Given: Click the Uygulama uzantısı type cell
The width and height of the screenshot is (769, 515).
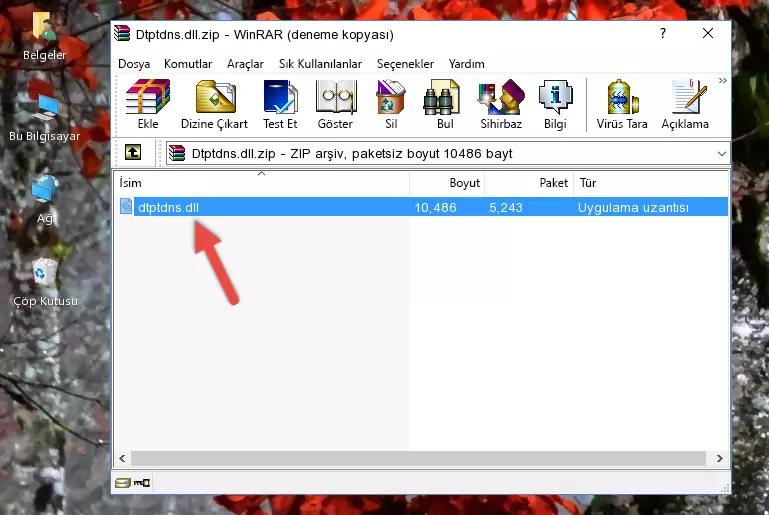Looking at the screenshot, I should tap(633, 207).
